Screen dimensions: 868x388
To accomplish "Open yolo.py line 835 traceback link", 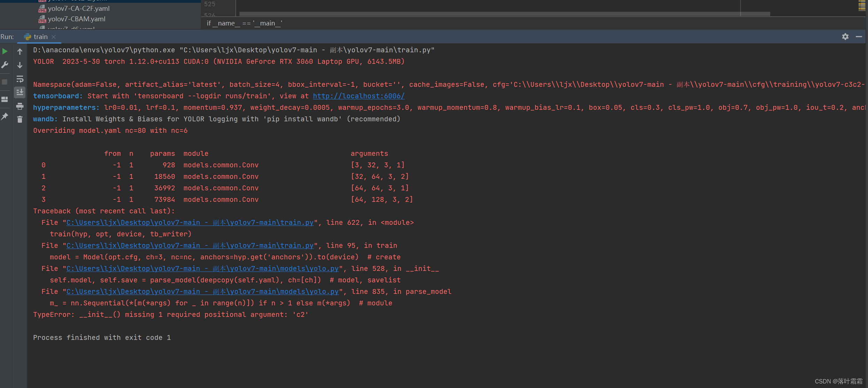I will (x=202, y=291).
